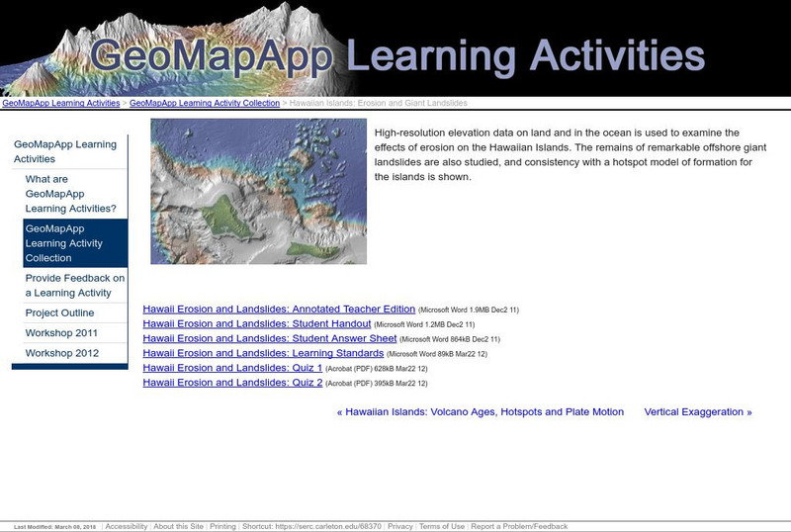Open Hawaii Erosion and Landslides Quiz 1

[x=232, y=368]
